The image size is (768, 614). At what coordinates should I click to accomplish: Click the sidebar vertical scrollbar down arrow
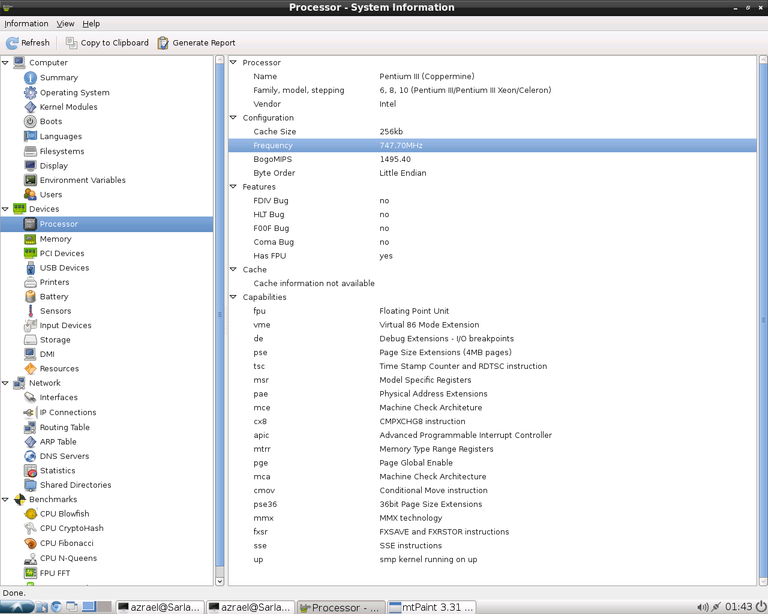(220, 581)
